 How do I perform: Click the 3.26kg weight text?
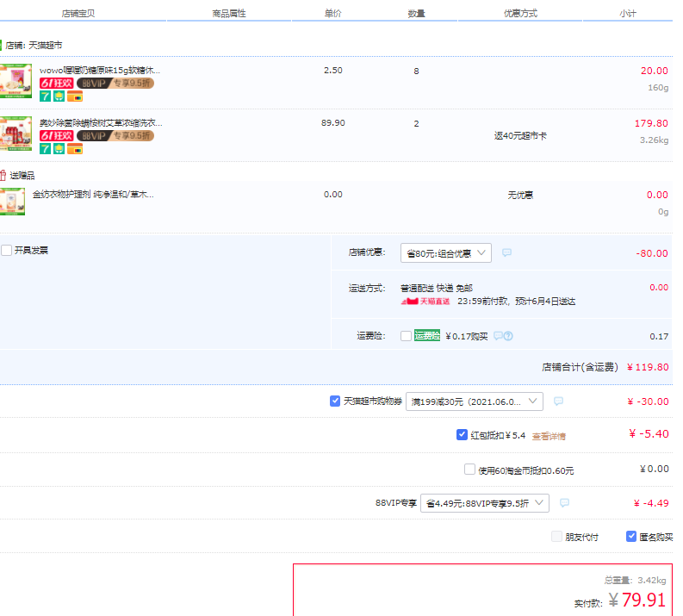pos(654,140)
